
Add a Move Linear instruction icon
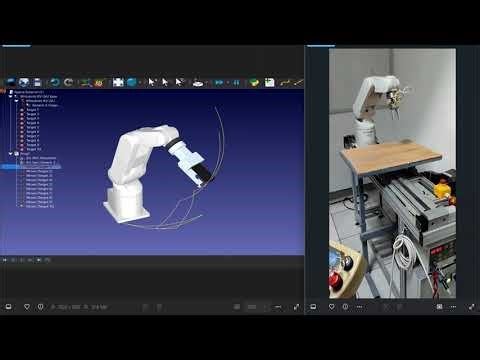[x=298, y=82]
